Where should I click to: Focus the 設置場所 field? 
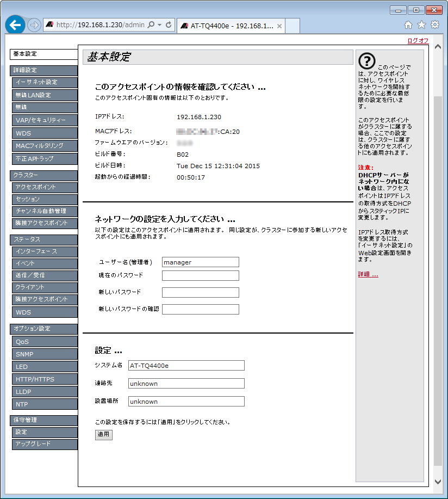coord(186,401)
